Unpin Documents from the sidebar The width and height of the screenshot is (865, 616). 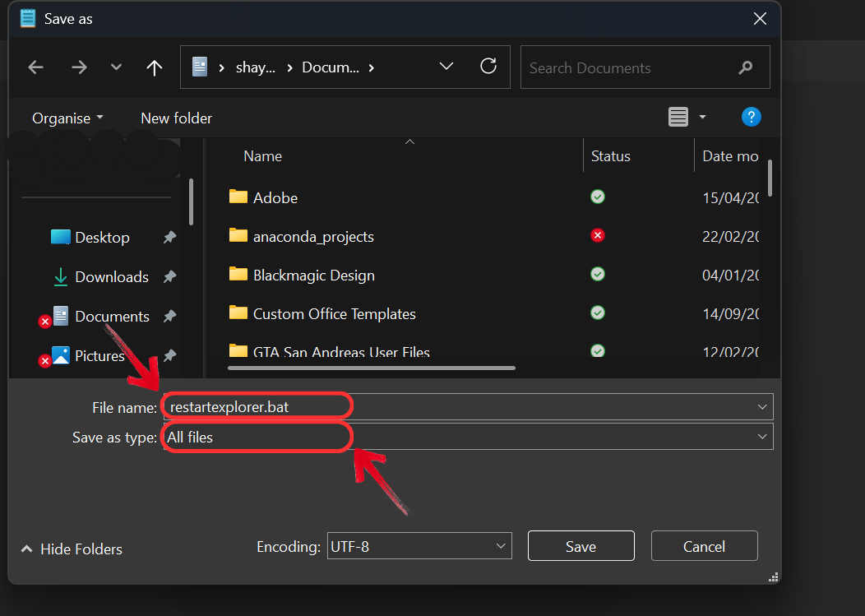pos(169,316)
